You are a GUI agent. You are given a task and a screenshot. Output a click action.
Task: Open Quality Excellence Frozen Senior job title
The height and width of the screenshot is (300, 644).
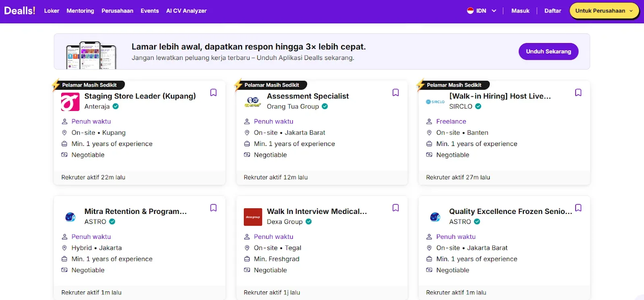[510, 212]
